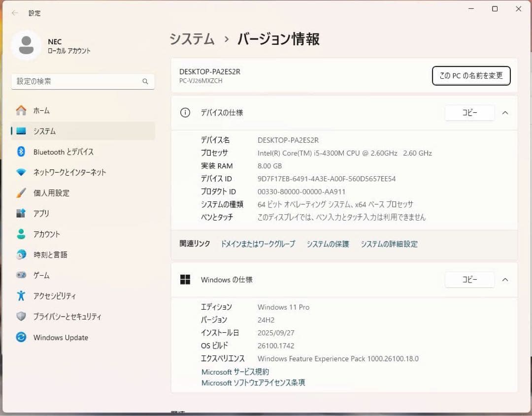Open Microsoft ソフトウェアライセンス条項 link
The width and height of the screenshot is (532, 416).
click(x=253, y=383)
